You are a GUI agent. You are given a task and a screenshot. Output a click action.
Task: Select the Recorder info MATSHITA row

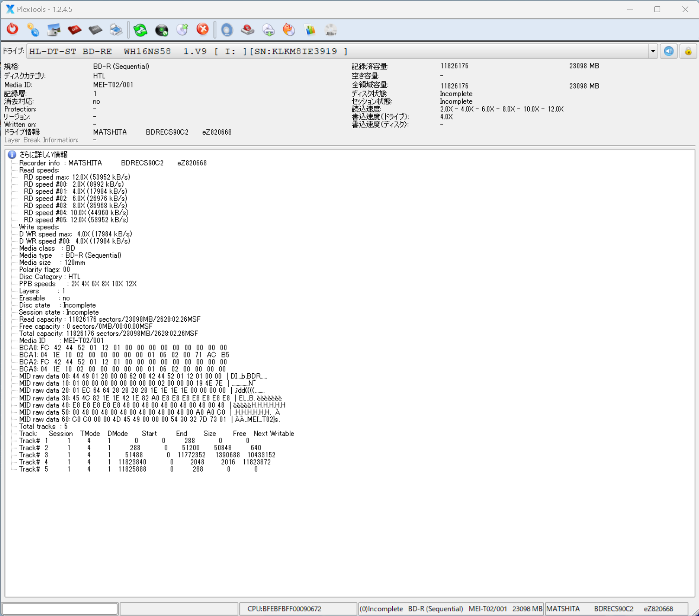tap(113, 163)
